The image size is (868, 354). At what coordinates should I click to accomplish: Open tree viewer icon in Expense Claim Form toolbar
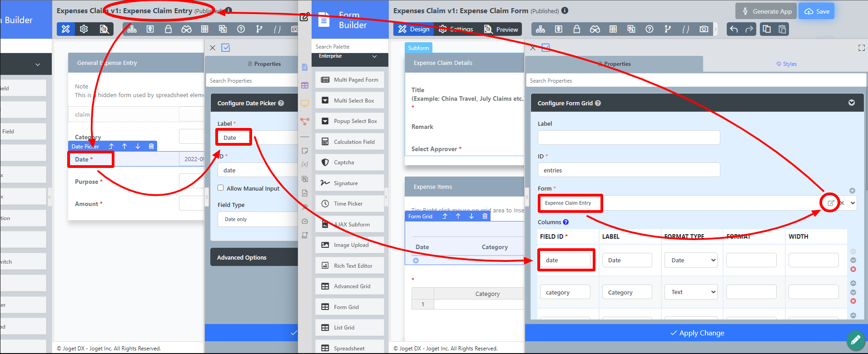541,29
